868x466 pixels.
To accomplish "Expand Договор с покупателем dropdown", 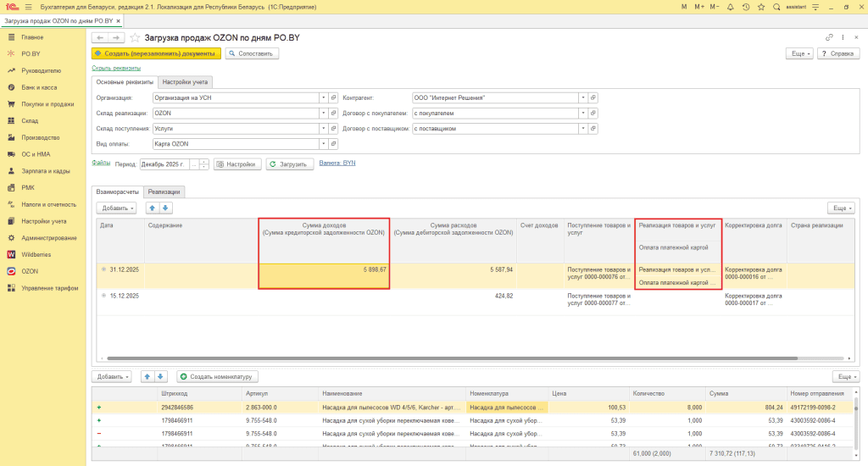I will pyautogui.click(x=583, y=113).
